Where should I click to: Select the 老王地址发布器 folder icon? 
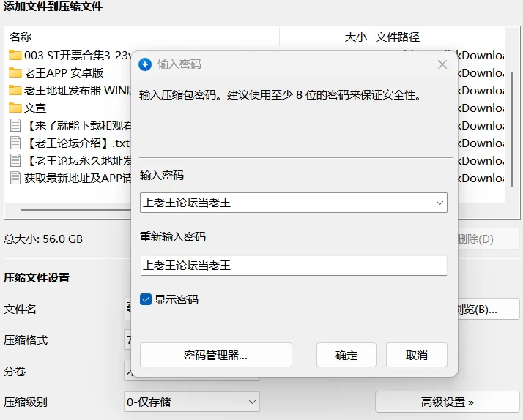click(15, 90)
